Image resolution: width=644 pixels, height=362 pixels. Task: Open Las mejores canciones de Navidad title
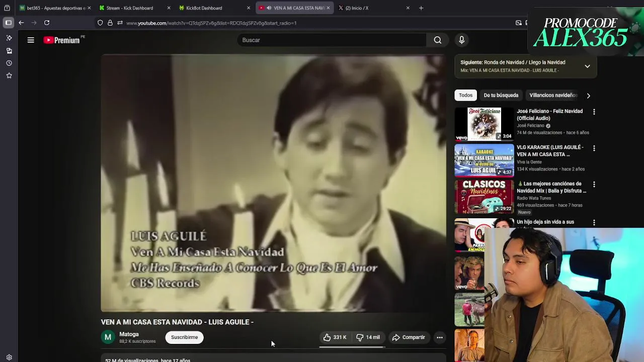tap(551, 187)
